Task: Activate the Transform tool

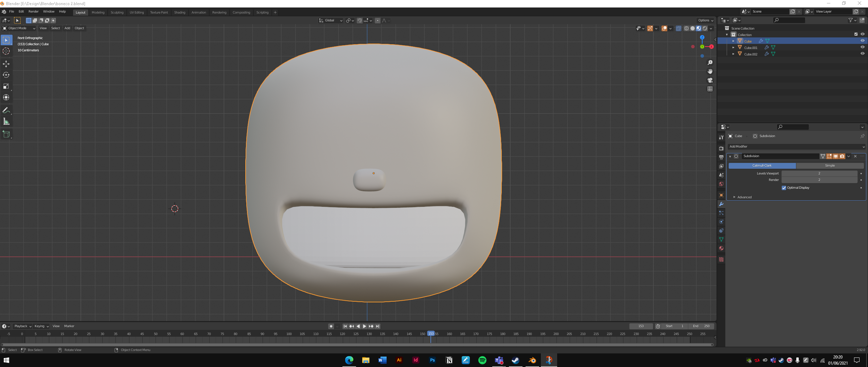Action: pyautogui.click(x=6, y=97)
